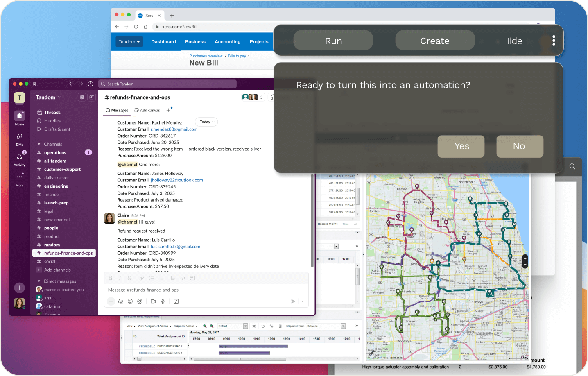The height and width of the screenshot is (376, 588).
Task: Click Add canvas tab
Action: (x=147, y=110)
